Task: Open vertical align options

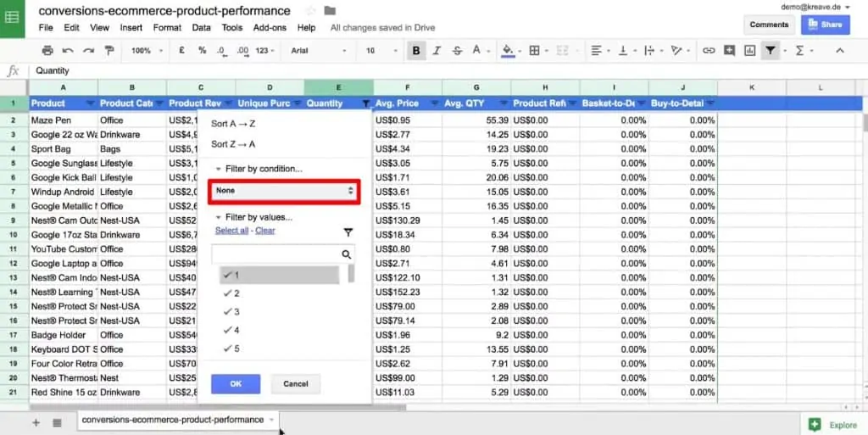Action: (626, 50)
